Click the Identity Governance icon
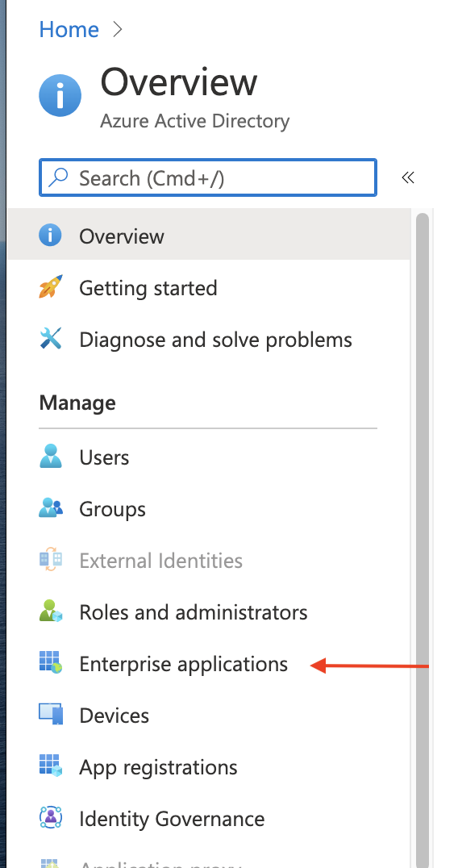The height and width of the screenshot is (868, 458). click(50, 817)
